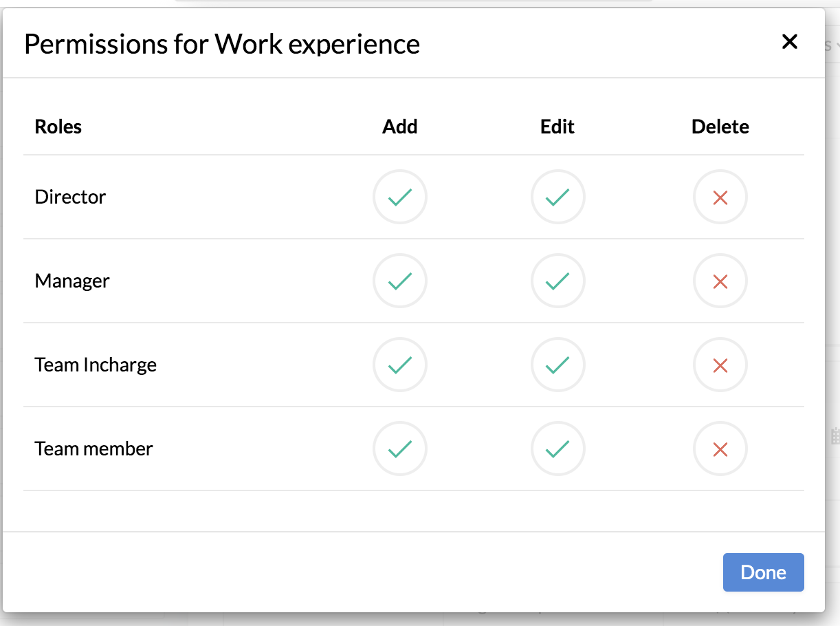Toggle Add permission for Team Incharge

click(x=400, y=365)
